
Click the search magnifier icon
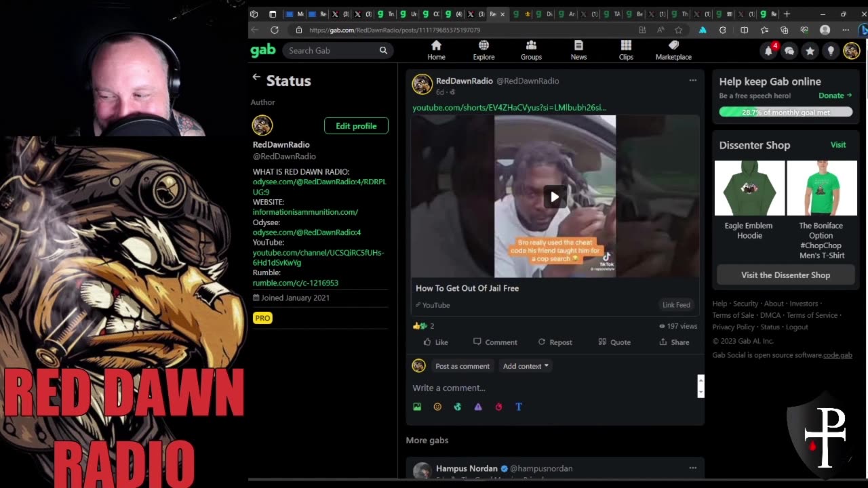[x=383, y=50]
